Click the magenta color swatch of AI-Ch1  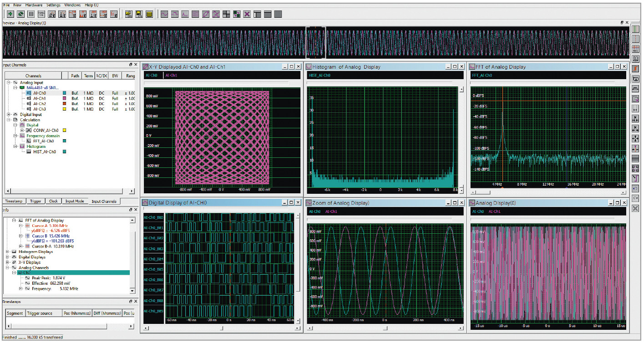click(x=65, y=98)
